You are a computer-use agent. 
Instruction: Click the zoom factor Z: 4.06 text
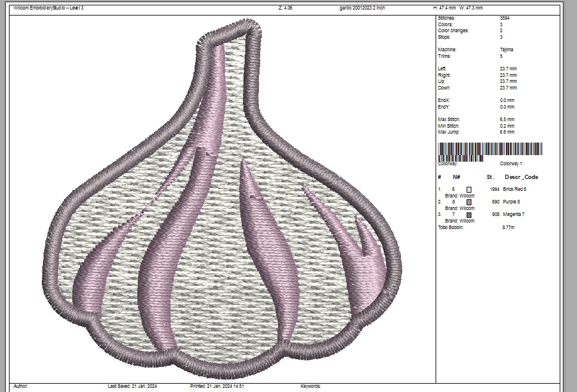coord(285,8)
